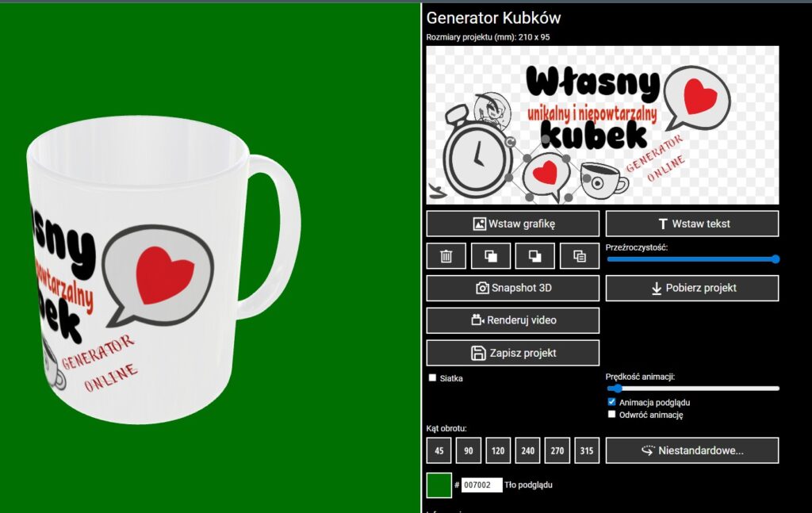The image size is (812, 513).
Task: Set rotation angle to 45
Action: [439, 450]
